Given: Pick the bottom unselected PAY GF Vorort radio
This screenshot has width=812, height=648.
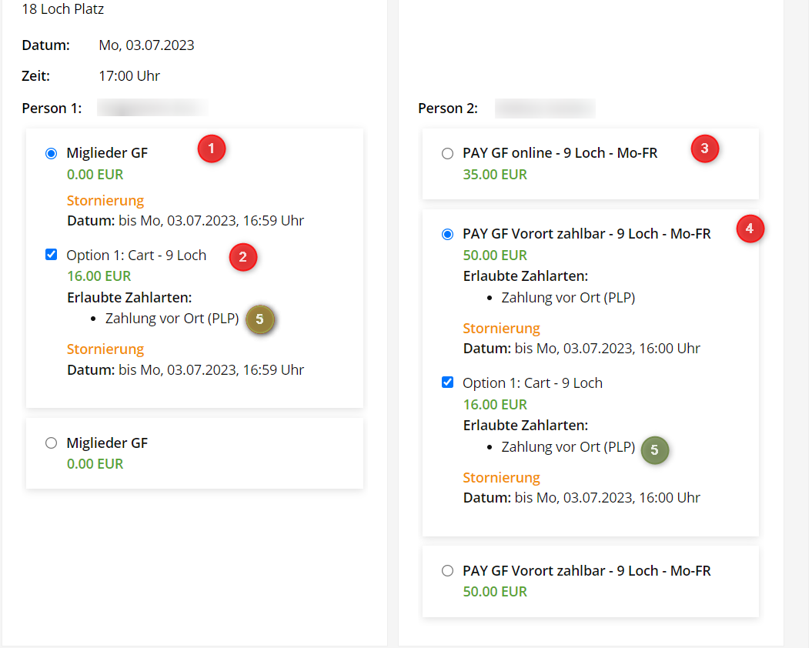Looking at the screenshot, I should pos(448,571).
